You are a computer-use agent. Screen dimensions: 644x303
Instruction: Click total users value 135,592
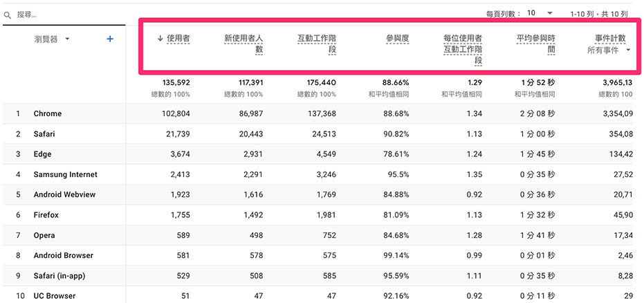click(x=176, y=82)
